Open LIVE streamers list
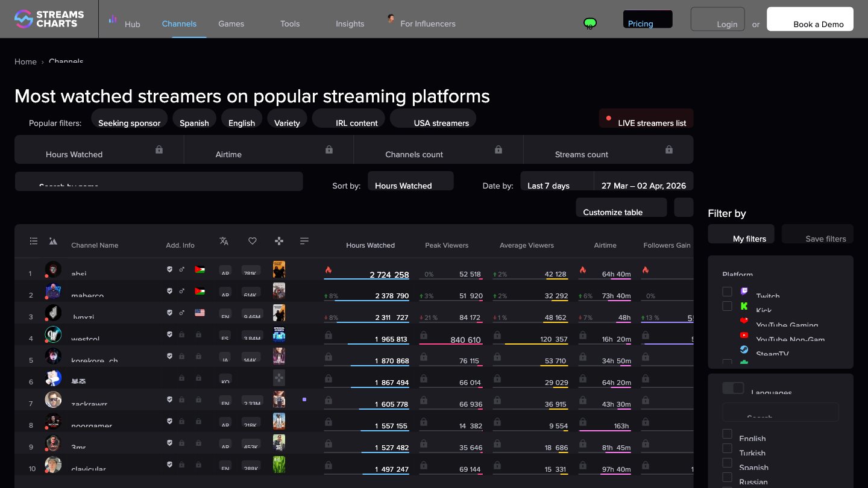 [646, 118]
